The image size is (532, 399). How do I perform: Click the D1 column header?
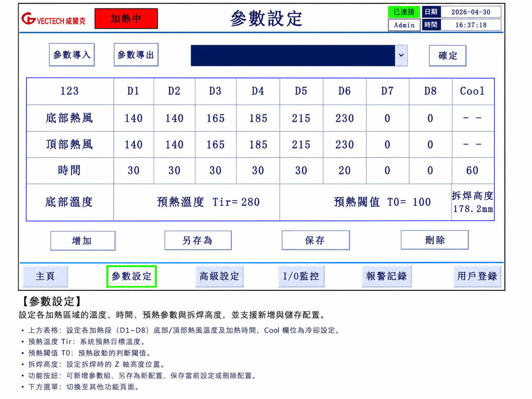click(134, 91)
